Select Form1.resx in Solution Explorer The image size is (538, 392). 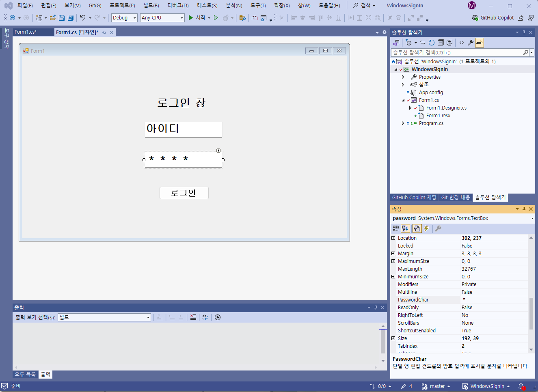click(x=438, y=116)
